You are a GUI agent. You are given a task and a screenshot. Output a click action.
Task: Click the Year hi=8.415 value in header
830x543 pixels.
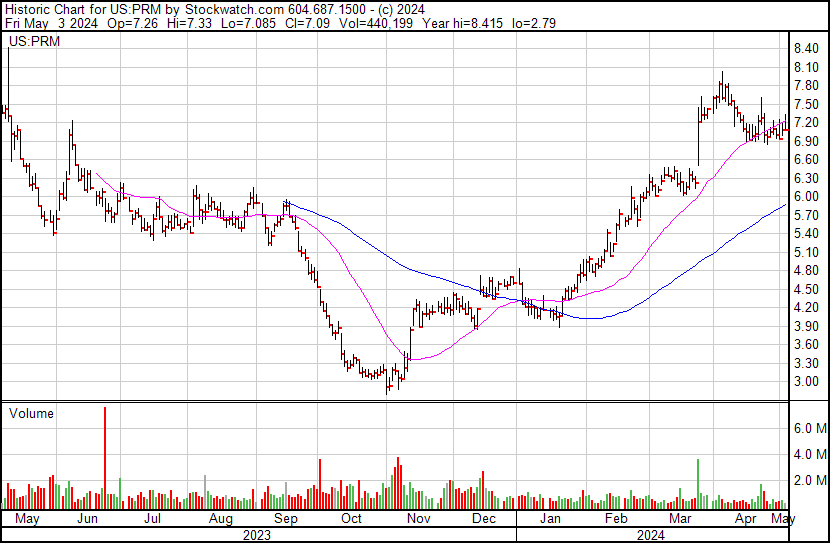click(462, 23)
